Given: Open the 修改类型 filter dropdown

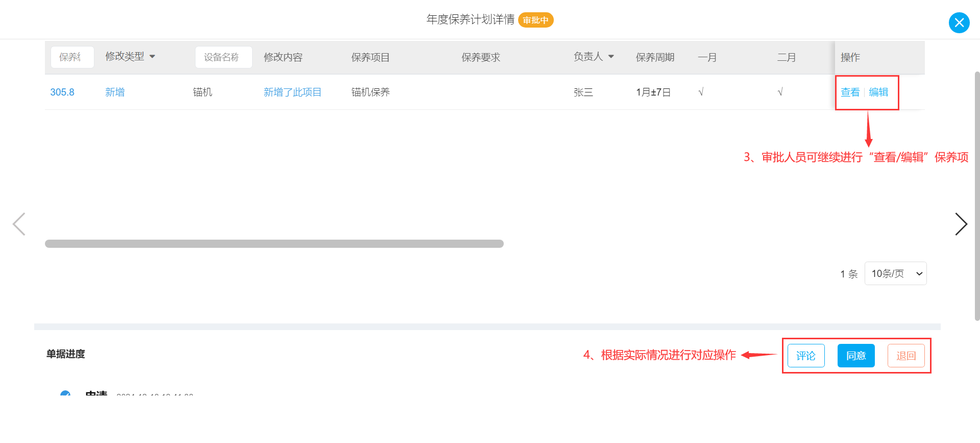Looking at the screenshot, I should point(130,56).
